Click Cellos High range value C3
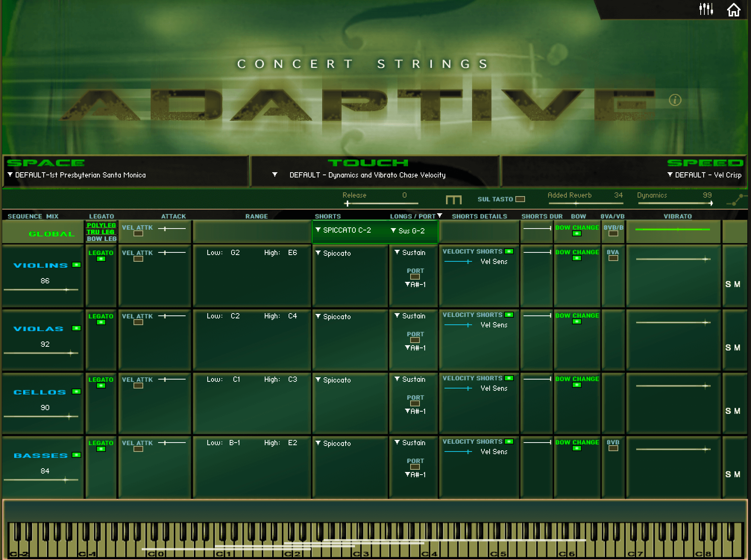751x560 pixels. [x=292, y=380]
